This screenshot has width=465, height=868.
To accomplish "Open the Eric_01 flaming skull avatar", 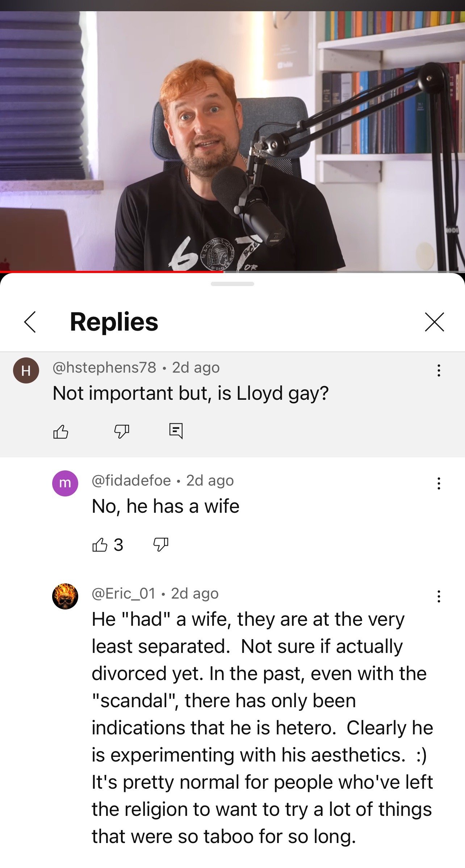I will 65,596.
